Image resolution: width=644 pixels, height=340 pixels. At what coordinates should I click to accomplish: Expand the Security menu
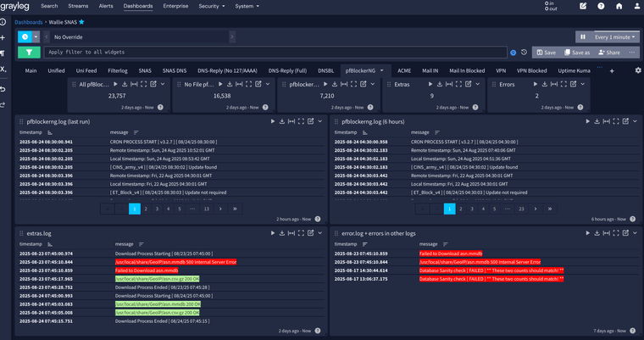[212, 6]
